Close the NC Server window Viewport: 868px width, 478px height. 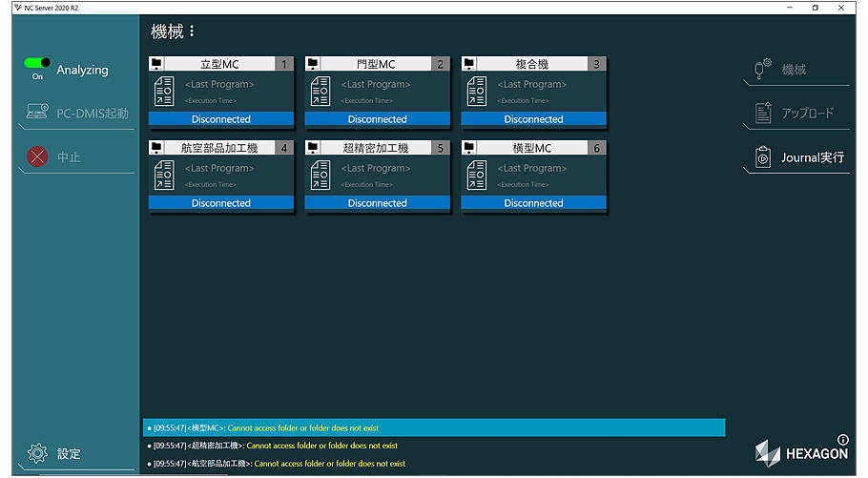[841, 8]
